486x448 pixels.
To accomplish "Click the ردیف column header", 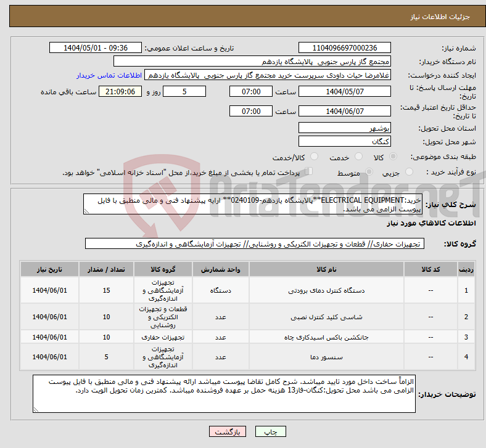I will tap(466, 269).
